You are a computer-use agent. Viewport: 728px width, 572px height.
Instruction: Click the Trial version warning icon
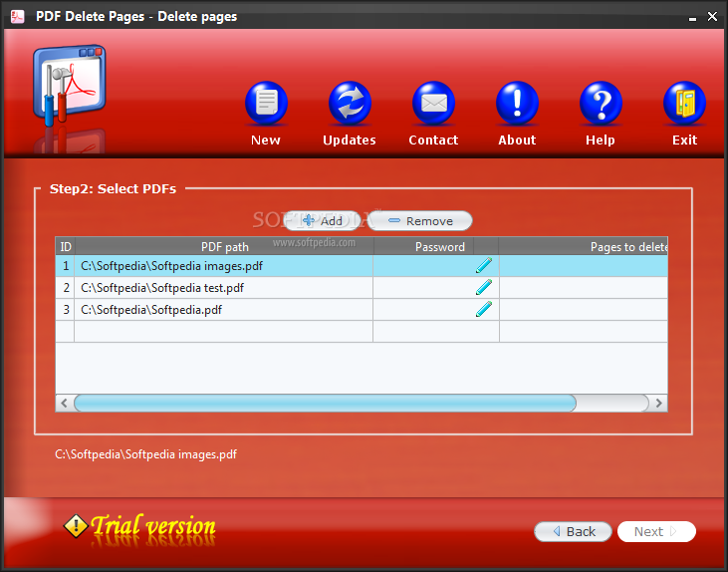click(x=76, y=526)
